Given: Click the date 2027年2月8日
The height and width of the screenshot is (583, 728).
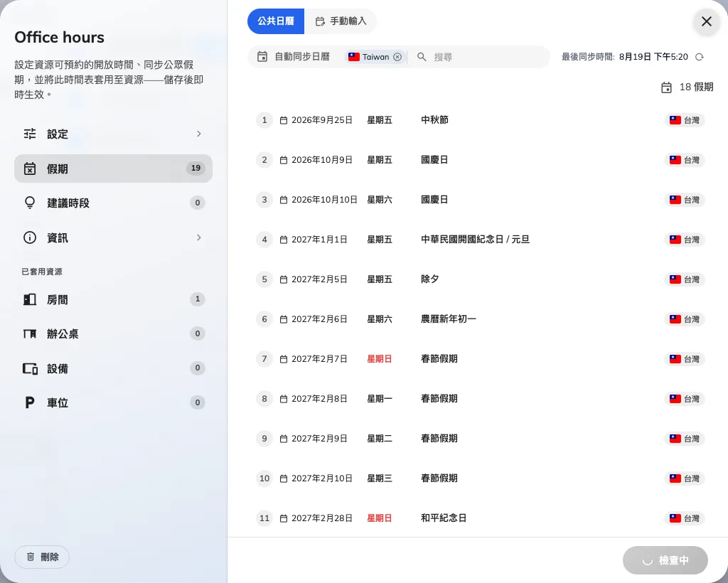Looking at the screenshot, I should (319, 399).
